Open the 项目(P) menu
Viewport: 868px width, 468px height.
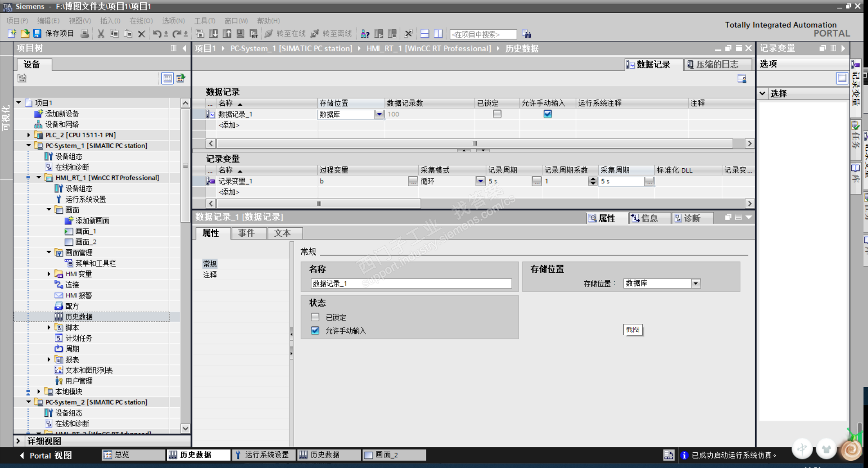coord(17,21)
